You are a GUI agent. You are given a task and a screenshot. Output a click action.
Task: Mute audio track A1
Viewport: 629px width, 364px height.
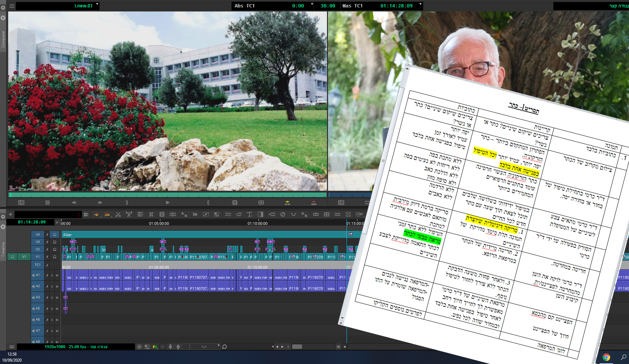[x=57, y=275]
